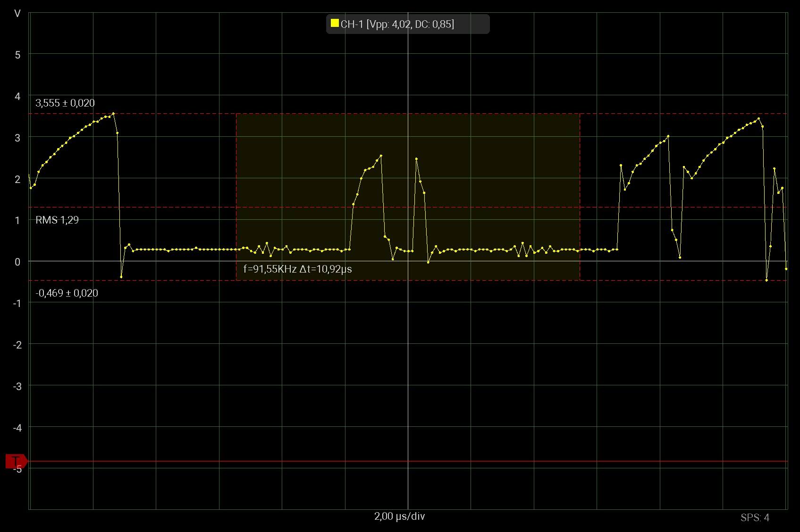Screen dimensions: 800x532
Task: Select the CH-1 Vpp and DC legend label
Action: (397, 24)
